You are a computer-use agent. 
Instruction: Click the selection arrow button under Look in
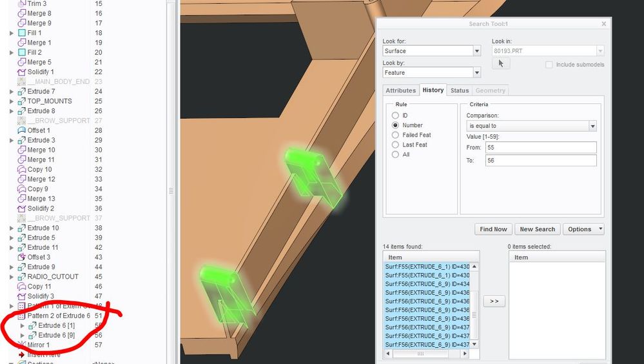point(501,63)
